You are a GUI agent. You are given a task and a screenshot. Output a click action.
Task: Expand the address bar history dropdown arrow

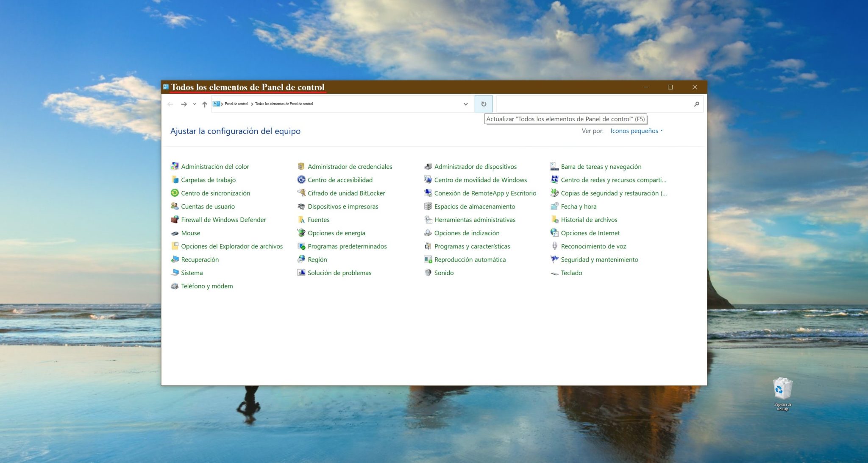pyautogui.click(x=465, y=104)
